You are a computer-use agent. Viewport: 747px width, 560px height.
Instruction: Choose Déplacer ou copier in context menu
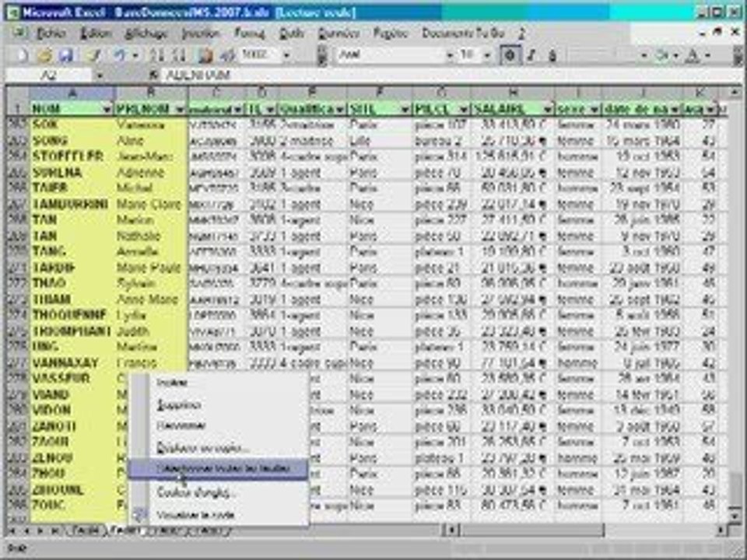click(219, 448)
